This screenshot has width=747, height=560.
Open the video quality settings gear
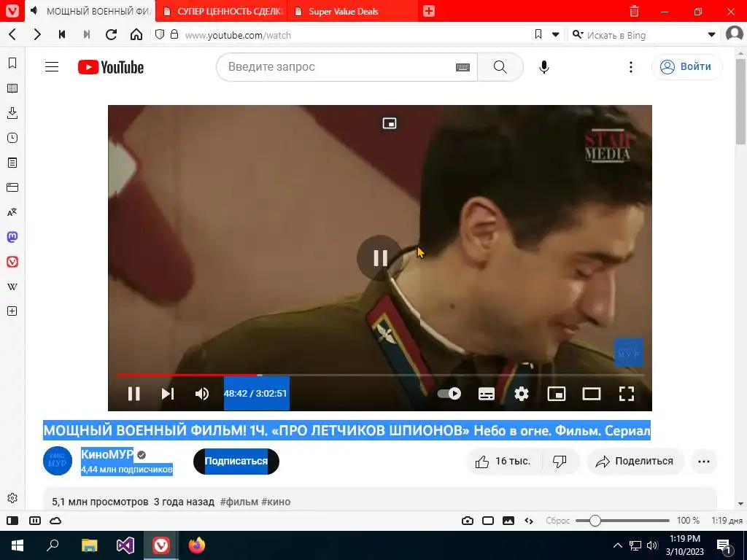pyautogui.click(x=521, y=394)
